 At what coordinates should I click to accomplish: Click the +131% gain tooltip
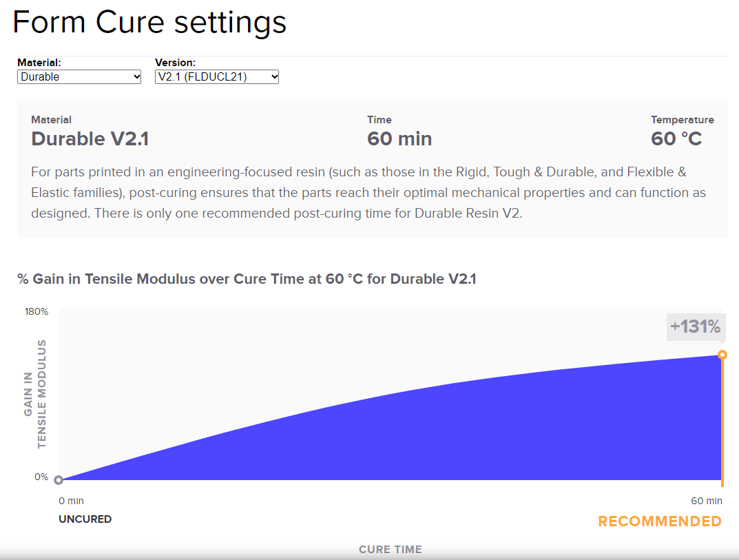click(x=695, y=326)
